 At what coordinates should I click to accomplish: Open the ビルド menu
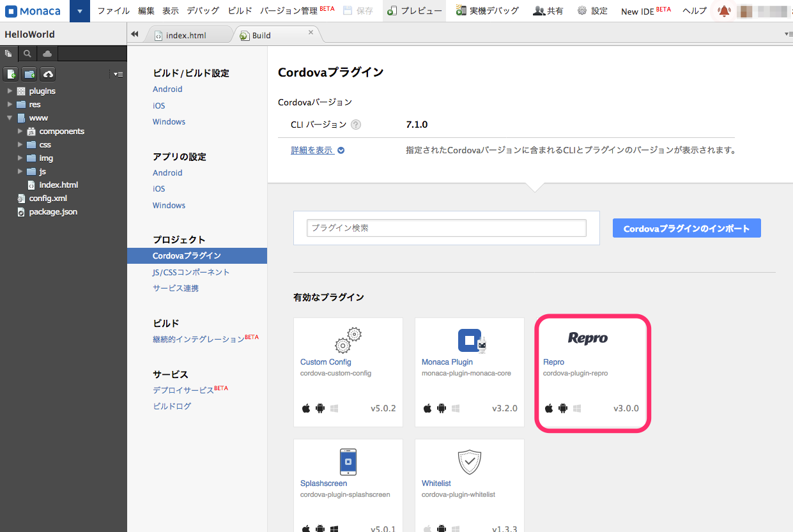point(240,11)
